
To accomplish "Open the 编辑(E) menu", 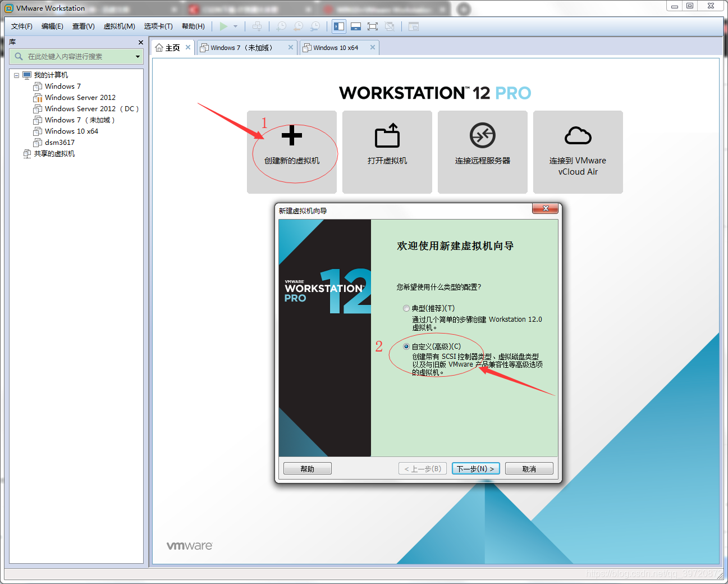I will click(52, 26).
